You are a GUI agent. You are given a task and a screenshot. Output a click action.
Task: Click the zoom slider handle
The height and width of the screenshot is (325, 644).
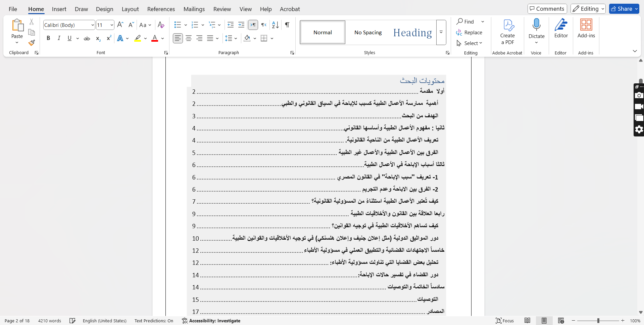pyautogui.click(x=598, y=321)
